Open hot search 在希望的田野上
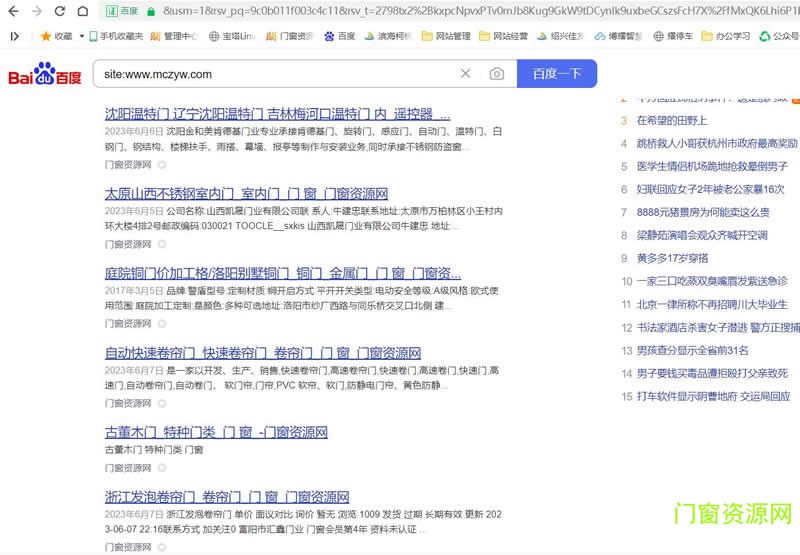Screen dimensions: 800x555 coord(672,121)
